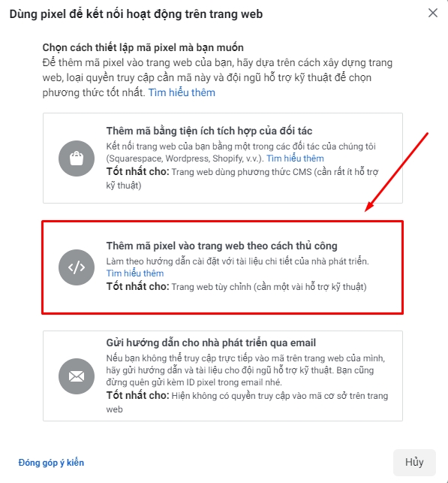Click the 'Hủy' cancel button
The height and width of the screenshot is (483, 448).
pyautogui.click(x=414, y=463)
